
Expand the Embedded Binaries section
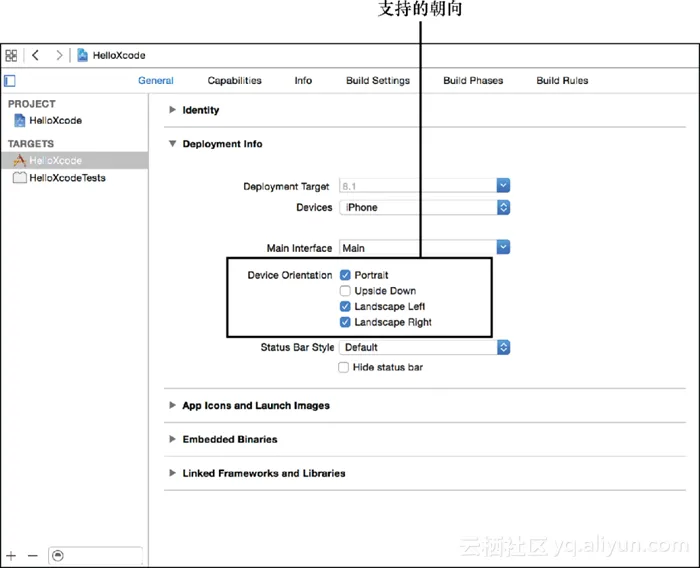click(x=172, y=439)
